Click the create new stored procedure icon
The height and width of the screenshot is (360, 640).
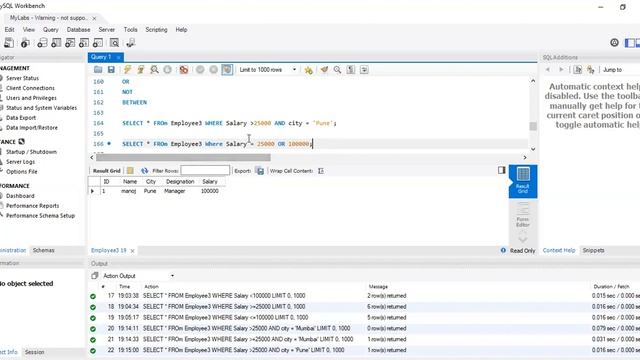[84, 43]
